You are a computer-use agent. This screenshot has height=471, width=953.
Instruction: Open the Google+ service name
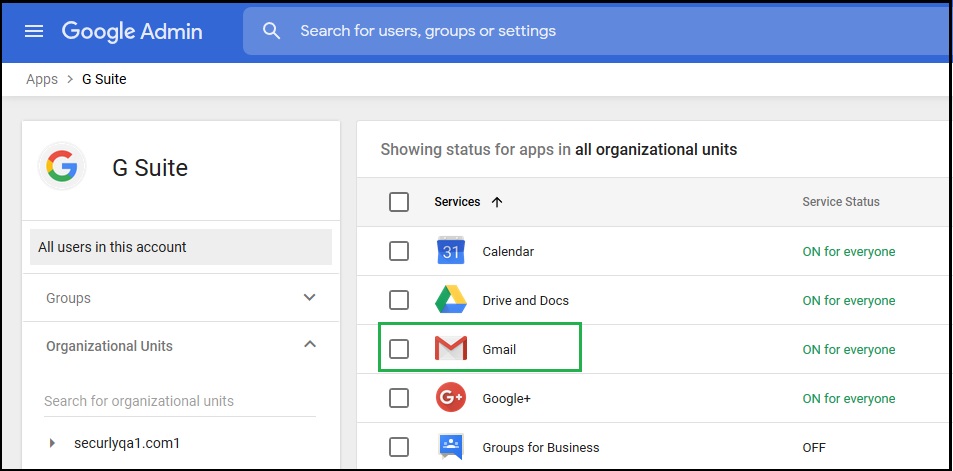pos(506,399)
